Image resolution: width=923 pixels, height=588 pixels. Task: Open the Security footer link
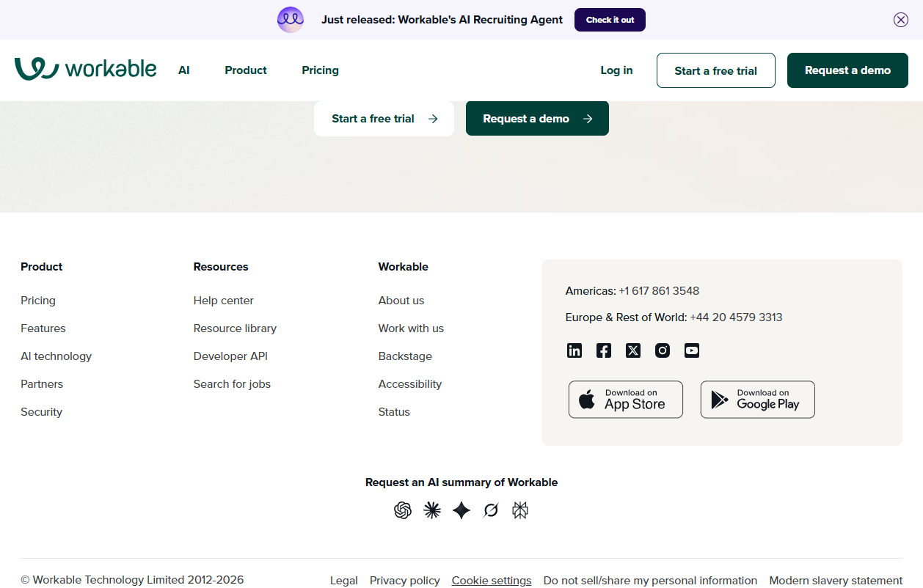pos(42,412)
